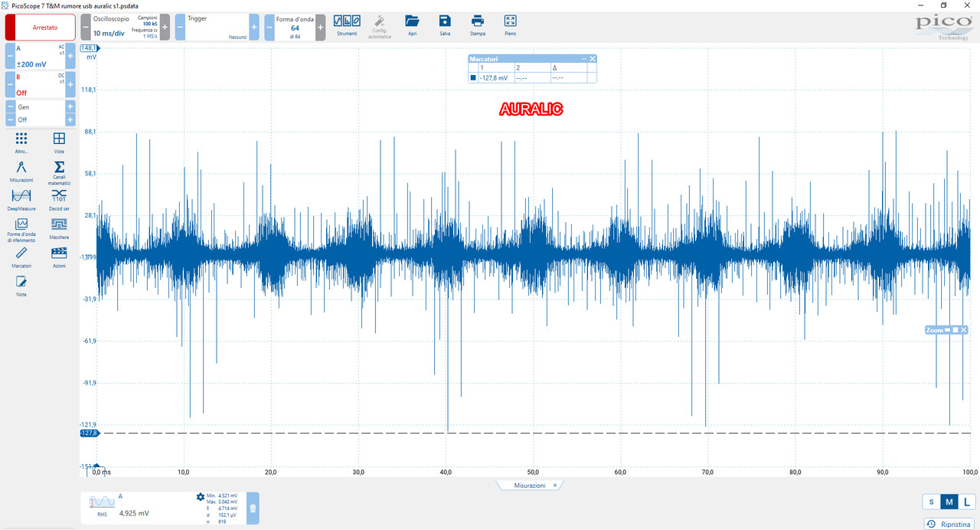
Task: Click the -127,8 mV marker handle
Action: (90, 433)
